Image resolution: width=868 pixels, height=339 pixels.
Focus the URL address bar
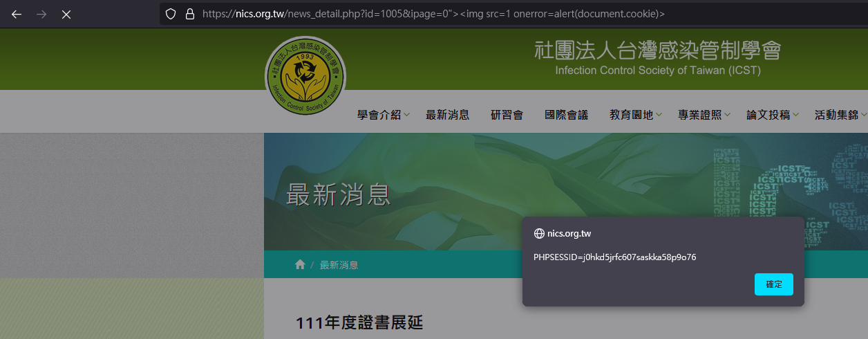click(x=513, y=14)
